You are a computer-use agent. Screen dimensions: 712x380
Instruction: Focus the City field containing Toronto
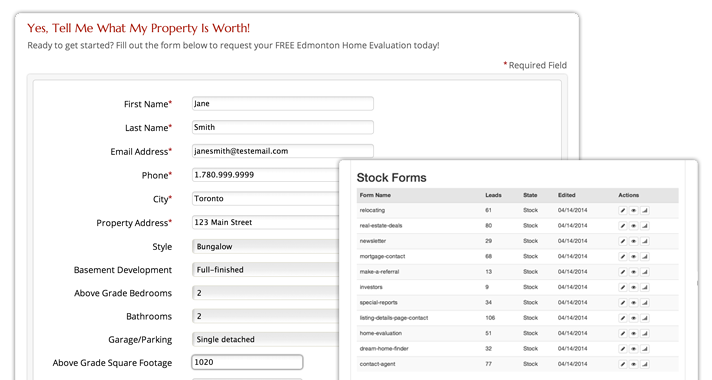(x=266, y=198)
